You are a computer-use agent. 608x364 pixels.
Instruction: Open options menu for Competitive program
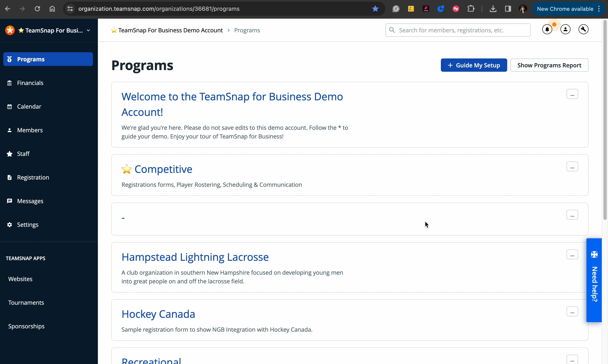click(x=572, y=167)
